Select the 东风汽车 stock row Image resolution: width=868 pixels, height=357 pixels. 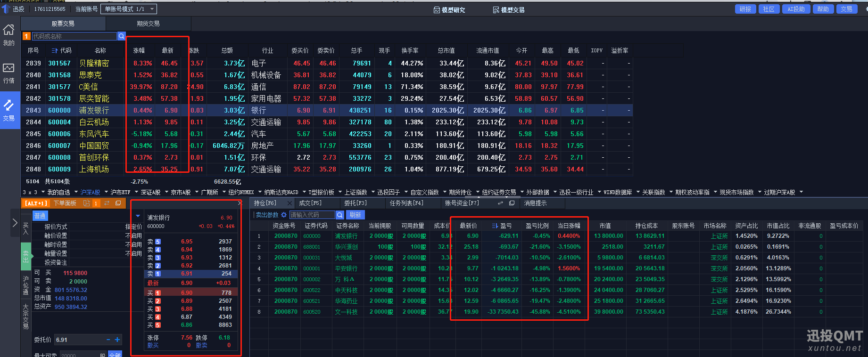326,134
